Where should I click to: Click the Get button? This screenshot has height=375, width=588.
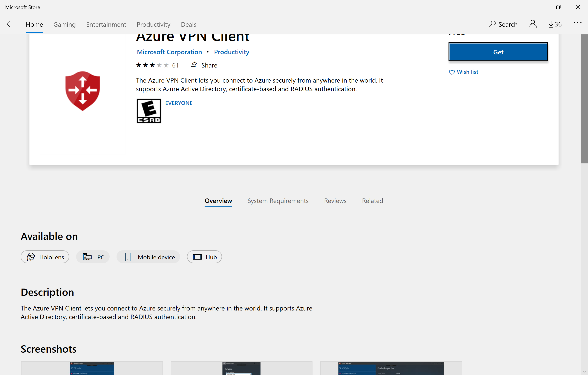498,52
